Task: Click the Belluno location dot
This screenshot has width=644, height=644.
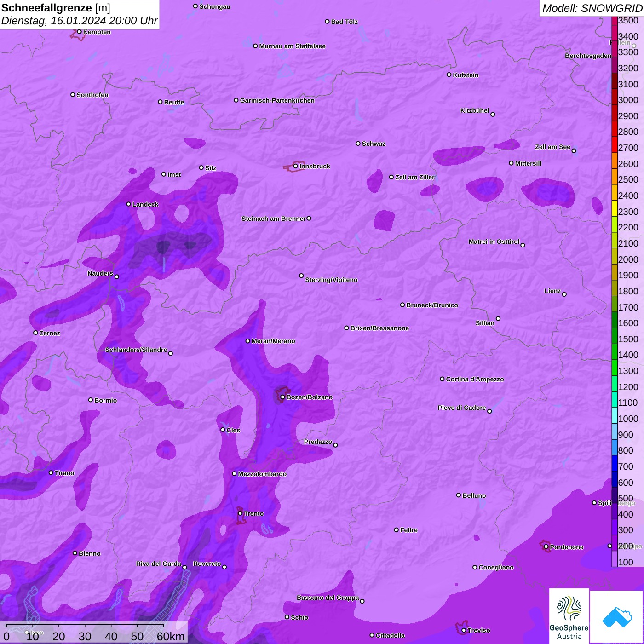Action: point(459,495)
